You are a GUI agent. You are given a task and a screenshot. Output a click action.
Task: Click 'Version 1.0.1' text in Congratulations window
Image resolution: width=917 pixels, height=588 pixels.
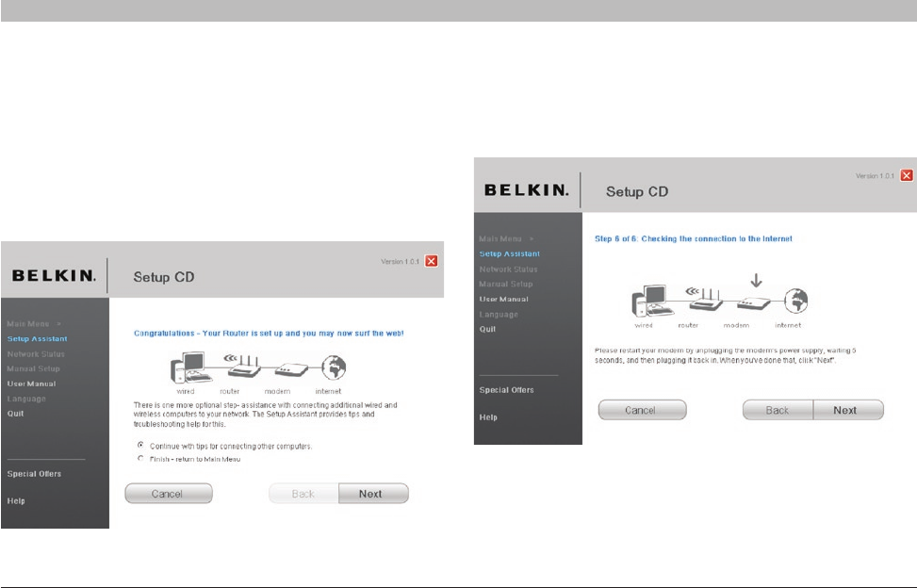point(400,261)
